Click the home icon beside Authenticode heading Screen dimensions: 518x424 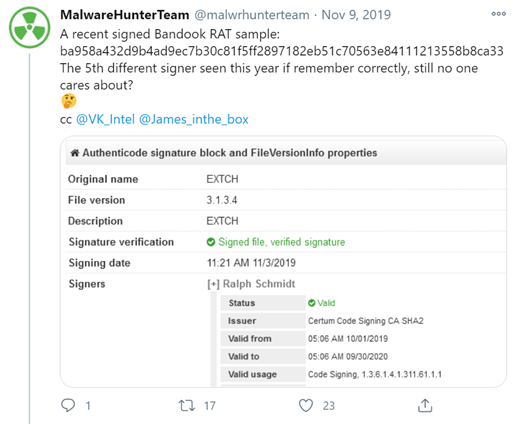point(75,153)
